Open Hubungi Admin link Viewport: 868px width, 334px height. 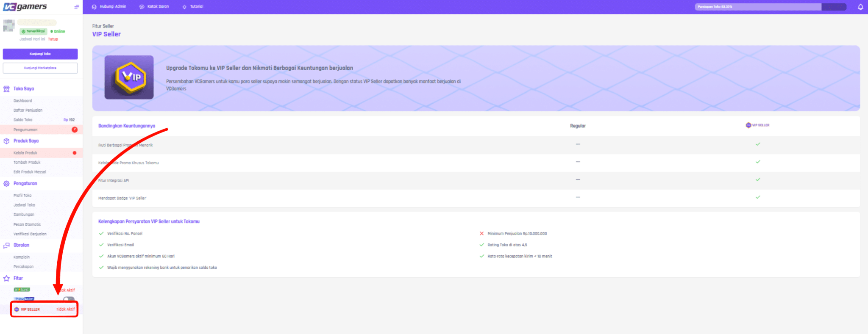[x=113, y=7]
